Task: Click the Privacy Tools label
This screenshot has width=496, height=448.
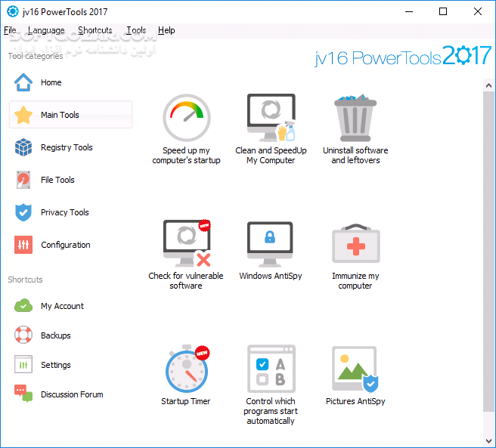Action: (x=65, y=212)
